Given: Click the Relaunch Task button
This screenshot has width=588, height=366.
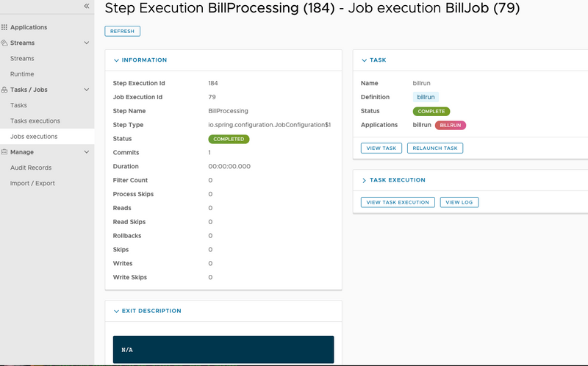Looking at the screenshot, I should coord(435,148).
